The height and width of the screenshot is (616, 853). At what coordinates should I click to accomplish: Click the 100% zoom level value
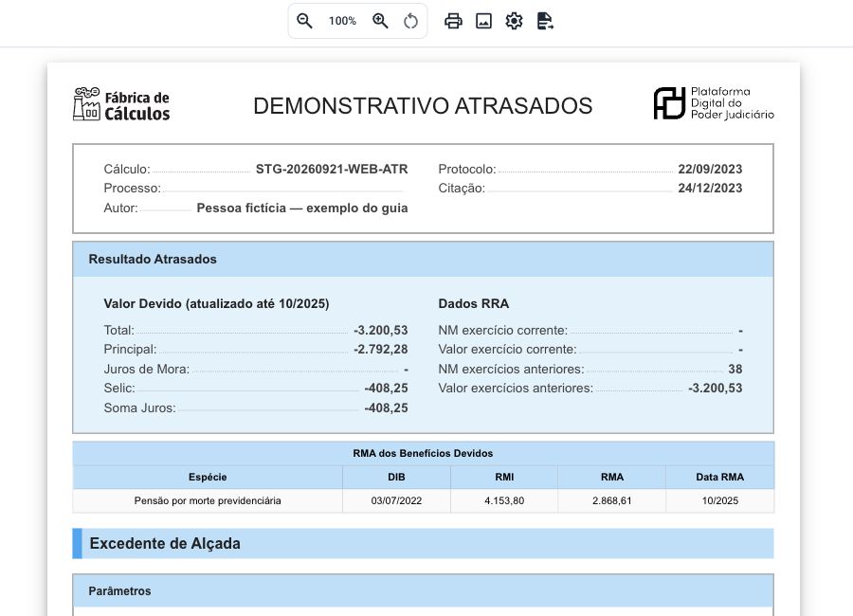[342, 21]
